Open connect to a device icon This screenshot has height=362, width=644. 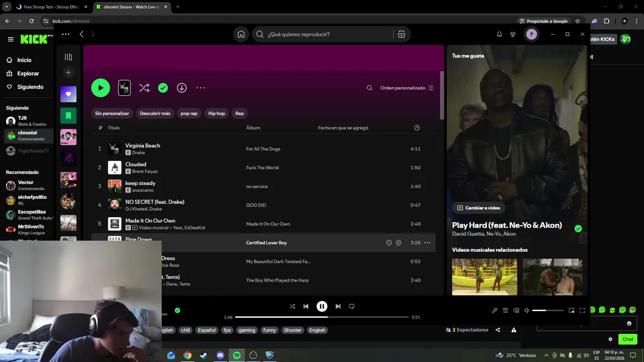(x=516, y=311)
